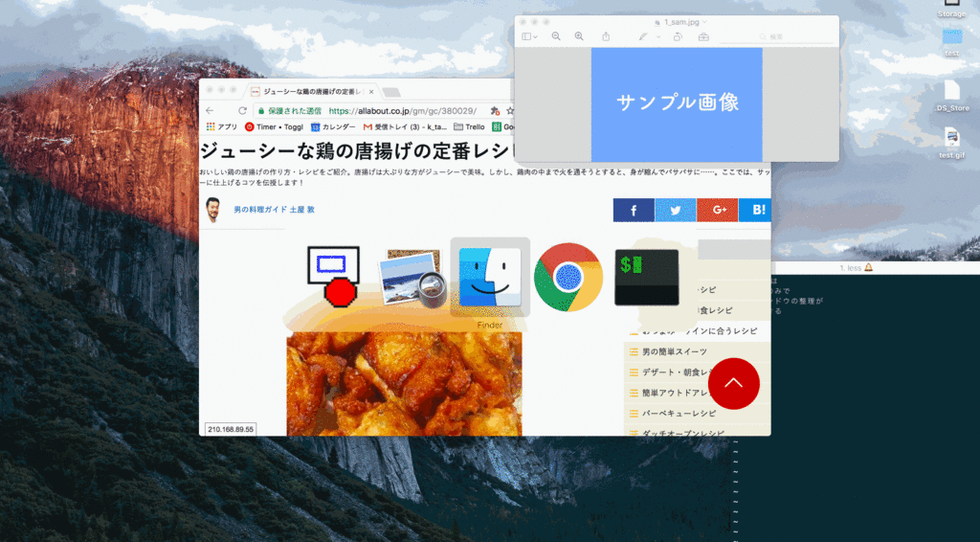Zoom out in the Preview window toolbar

(x=556, y=37)
